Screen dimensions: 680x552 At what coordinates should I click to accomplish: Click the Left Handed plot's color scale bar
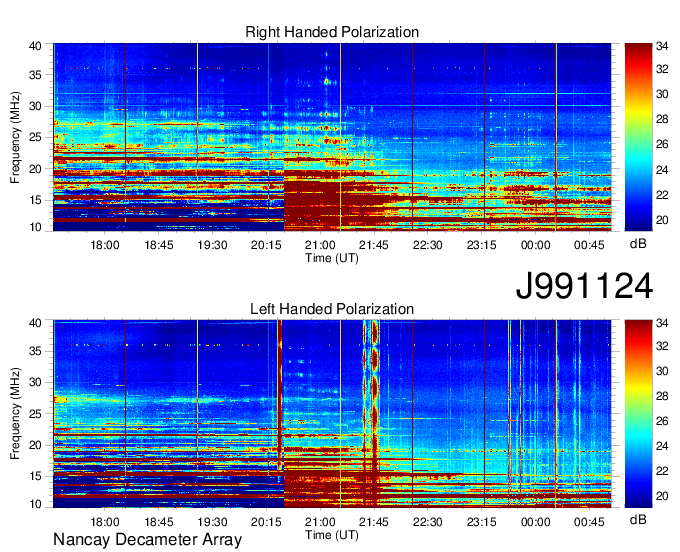pos(638,414)
